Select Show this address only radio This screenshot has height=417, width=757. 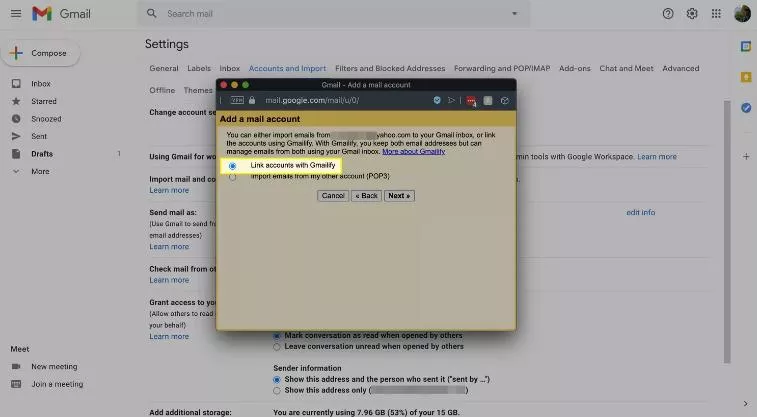pos(277,390)
